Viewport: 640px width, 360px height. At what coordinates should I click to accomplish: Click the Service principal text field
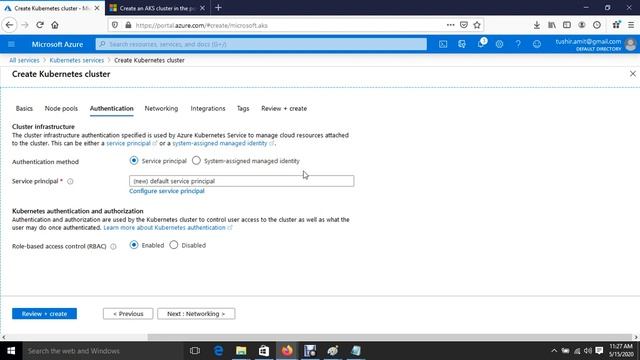pos(242,181)
